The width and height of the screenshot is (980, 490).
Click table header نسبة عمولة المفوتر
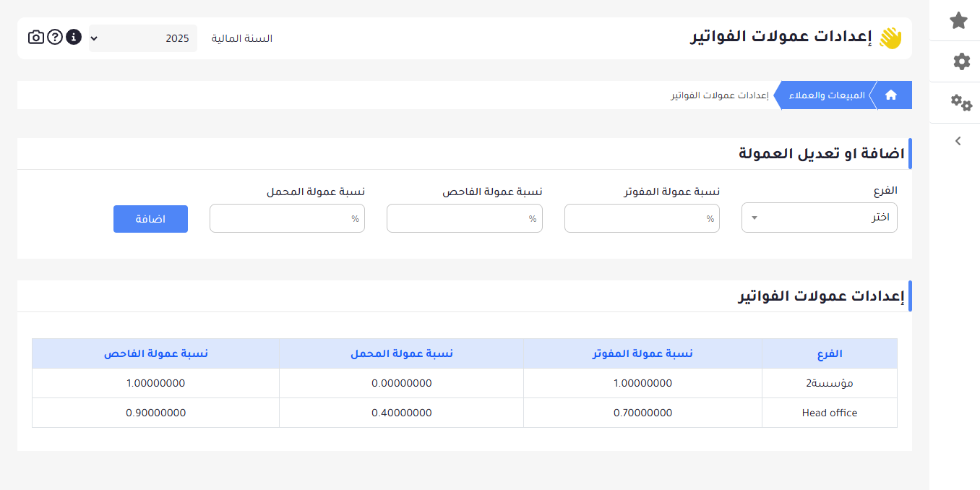642,353
